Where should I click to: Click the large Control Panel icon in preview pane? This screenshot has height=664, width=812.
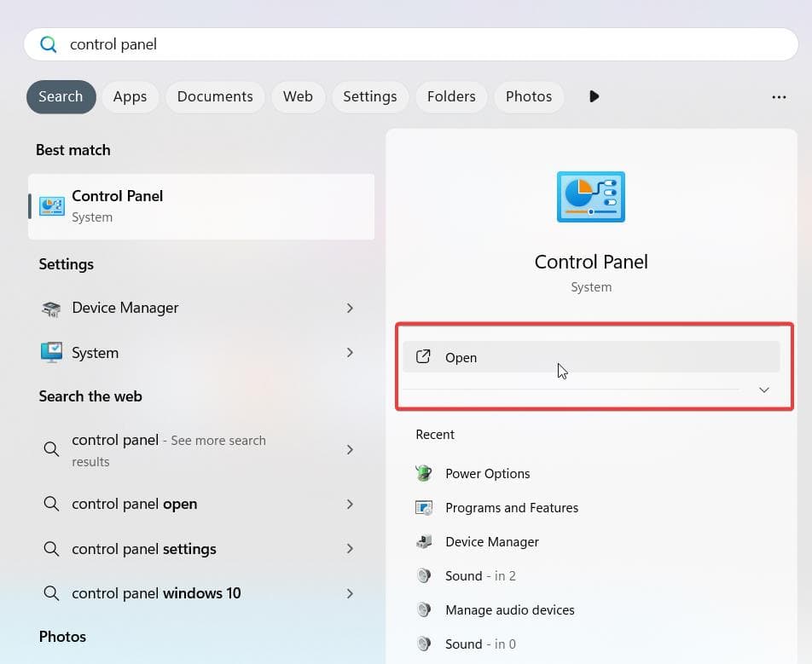coord(591,197)
